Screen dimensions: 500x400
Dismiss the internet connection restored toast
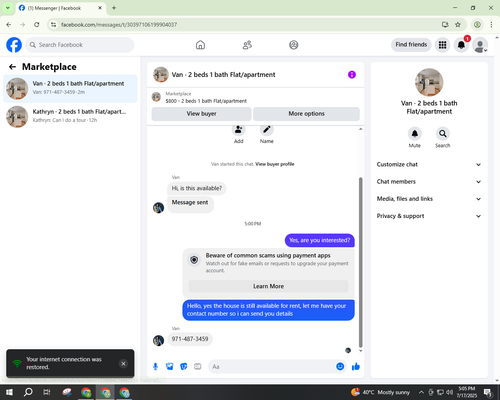pos(123,363)
